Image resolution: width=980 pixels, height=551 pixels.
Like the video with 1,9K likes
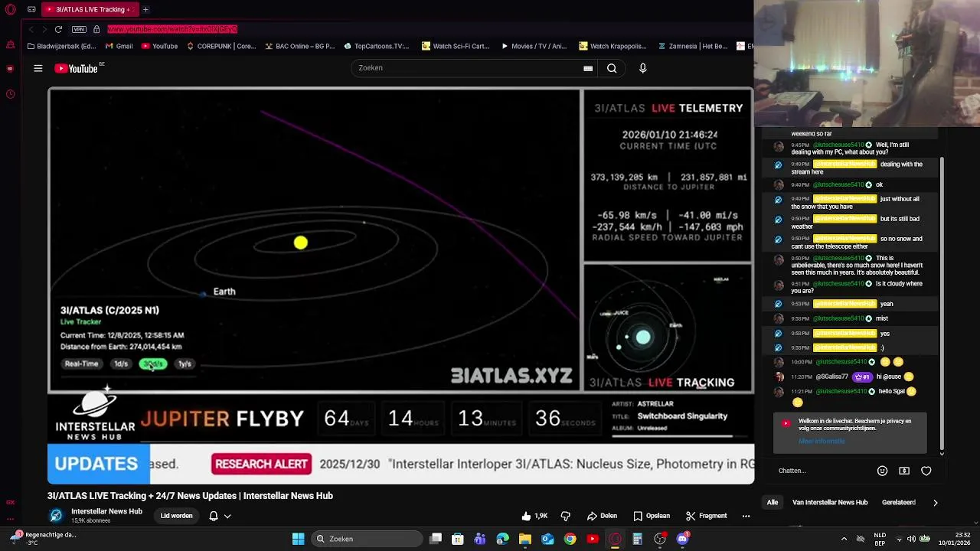click(x=534, y=516)
